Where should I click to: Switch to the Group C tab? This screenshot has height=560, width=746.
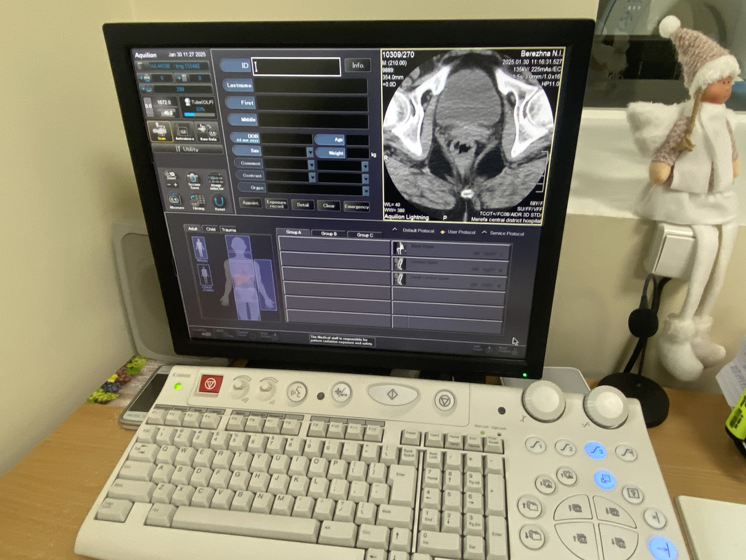364,235
